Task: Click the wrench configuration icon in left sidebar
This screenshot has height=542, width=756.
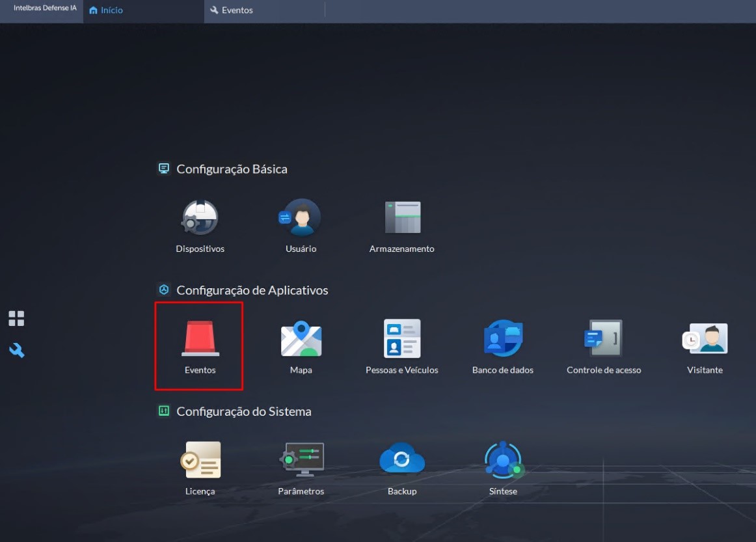Action: (16, 350)
